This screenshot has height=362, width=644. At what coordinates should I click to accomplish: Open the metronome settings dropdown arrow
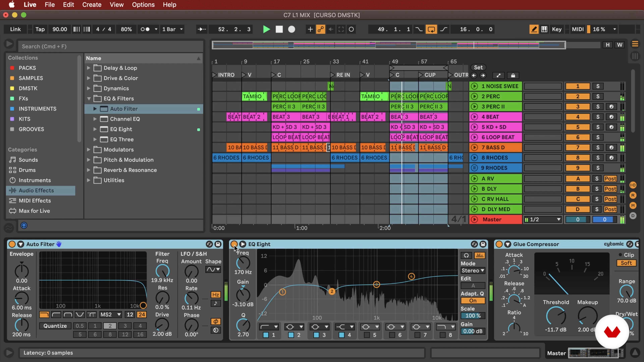click(156, 29)
